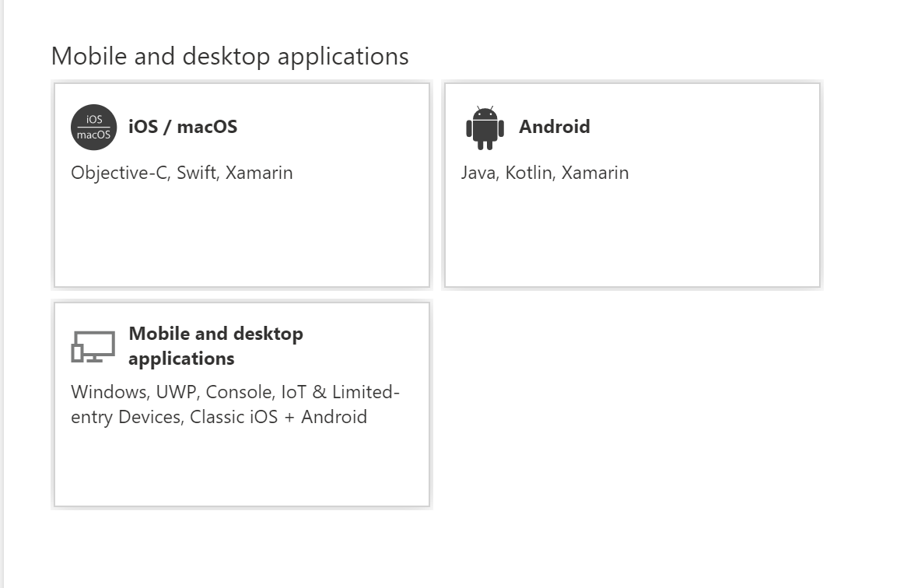Screen dimensions: 914x588
Task: Click the Android logo next to its title
Action: [x=483, y=127]
